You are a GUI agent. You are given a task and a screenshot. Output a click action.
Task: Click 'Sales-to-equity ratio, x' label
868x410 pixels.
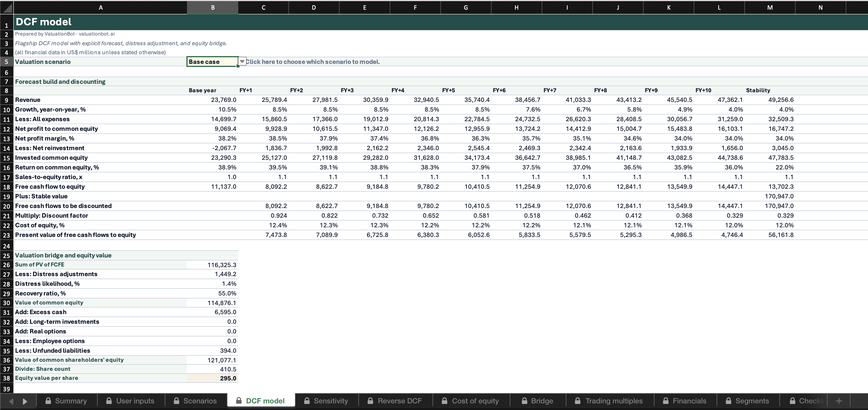pyautogui.click(x=49, y=177)
